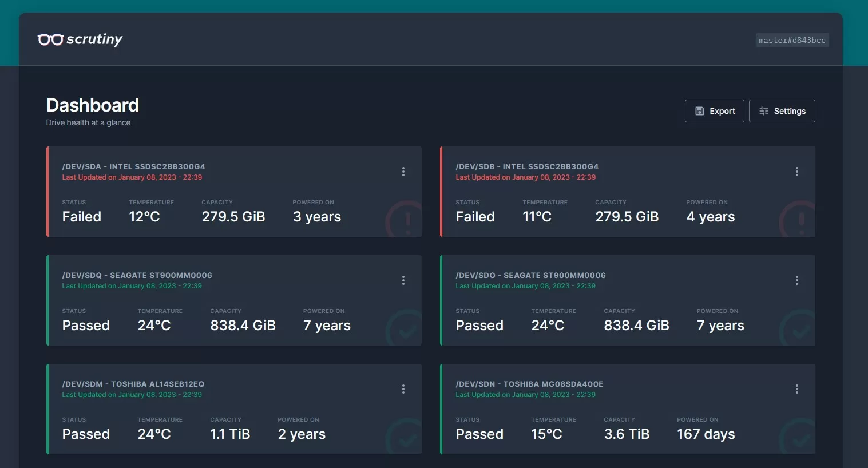
Task: Click the Passed status on /DEV/SDN
Action: point(479,434)
